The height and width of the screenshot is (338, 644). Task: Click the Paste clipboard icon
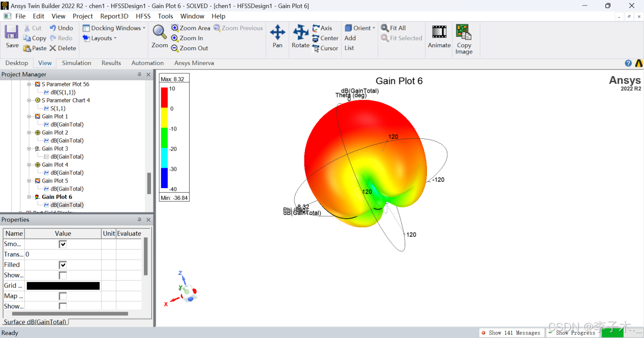pos(27,48)
